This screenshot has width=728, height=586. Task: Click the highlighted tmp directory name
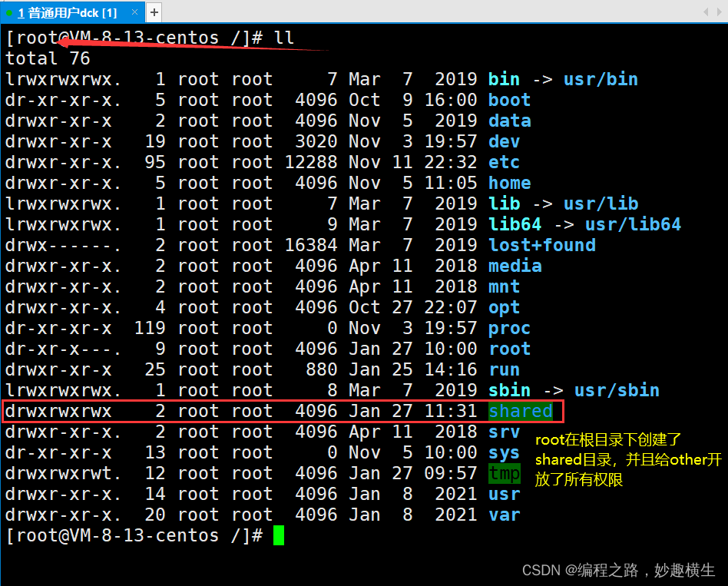[x=504, y=473]
